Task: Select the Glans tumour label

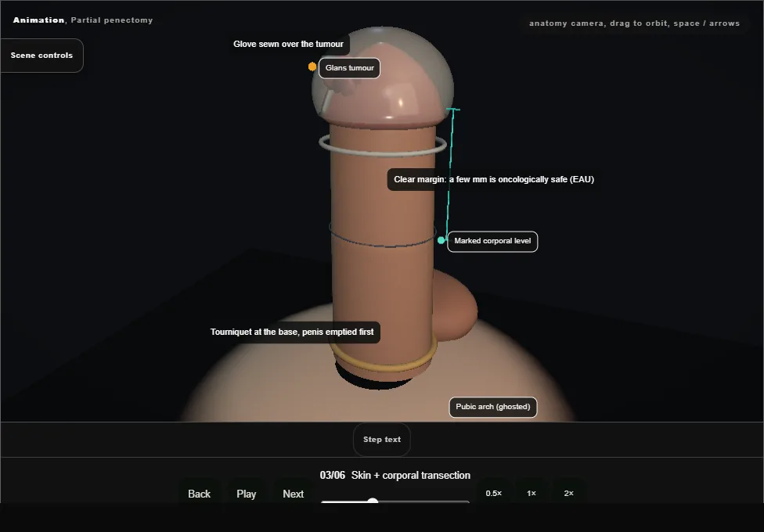Action: [349, 68]
